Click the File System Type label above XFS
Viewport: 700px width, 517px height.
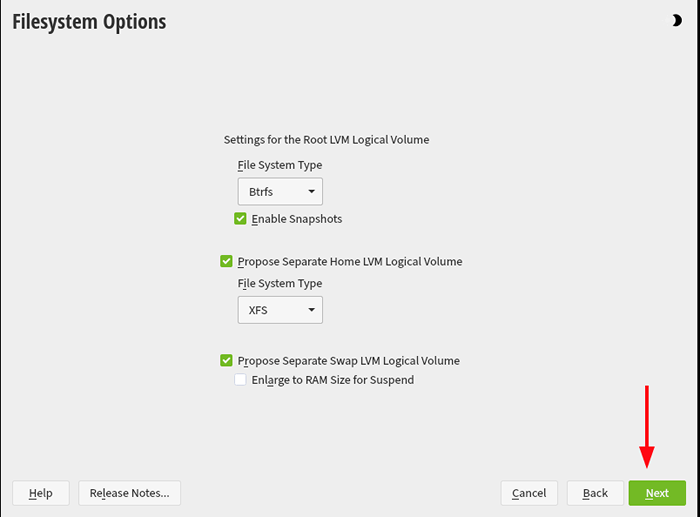pyautogui.click(x=280, y=284)
